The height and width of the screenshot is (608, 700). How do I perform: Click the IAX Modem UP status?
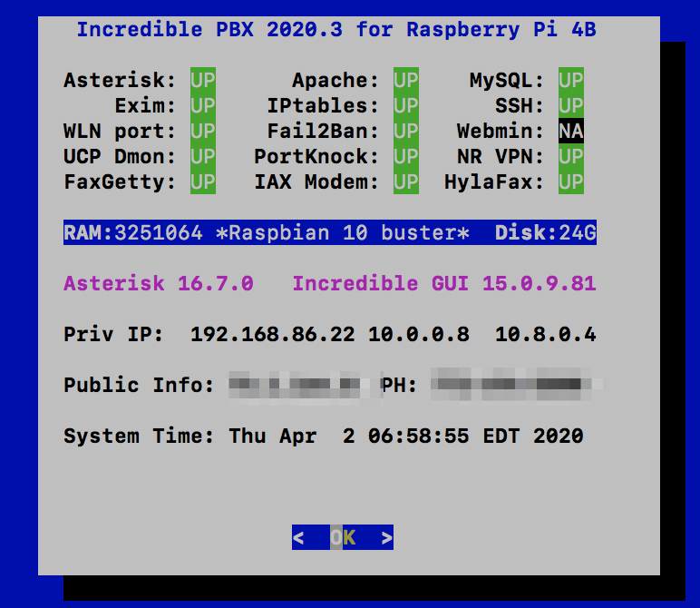tap(406, 181)
